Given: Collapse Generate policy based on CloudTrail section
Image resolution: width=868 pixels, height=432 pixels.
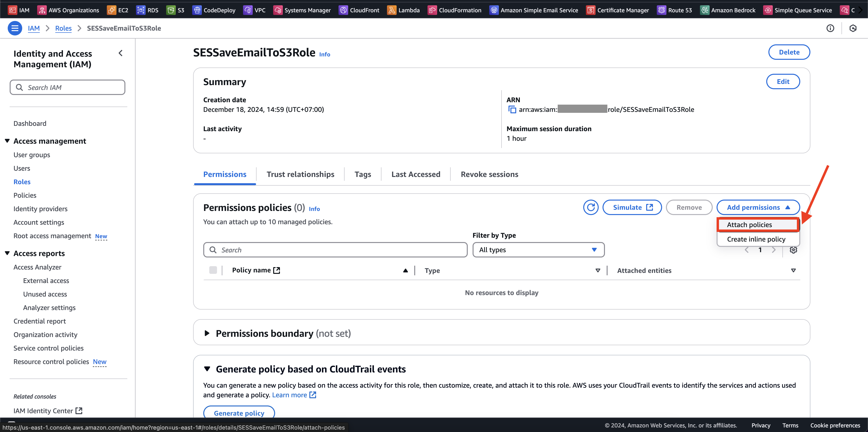Looking at the screenshot, I should (207, 369).
